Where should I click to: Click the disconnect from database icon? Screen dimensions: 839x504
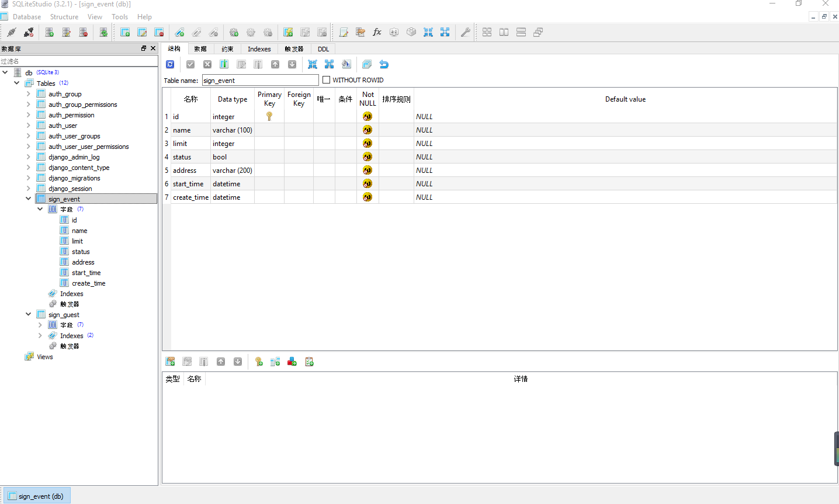[x=29, y=32]
